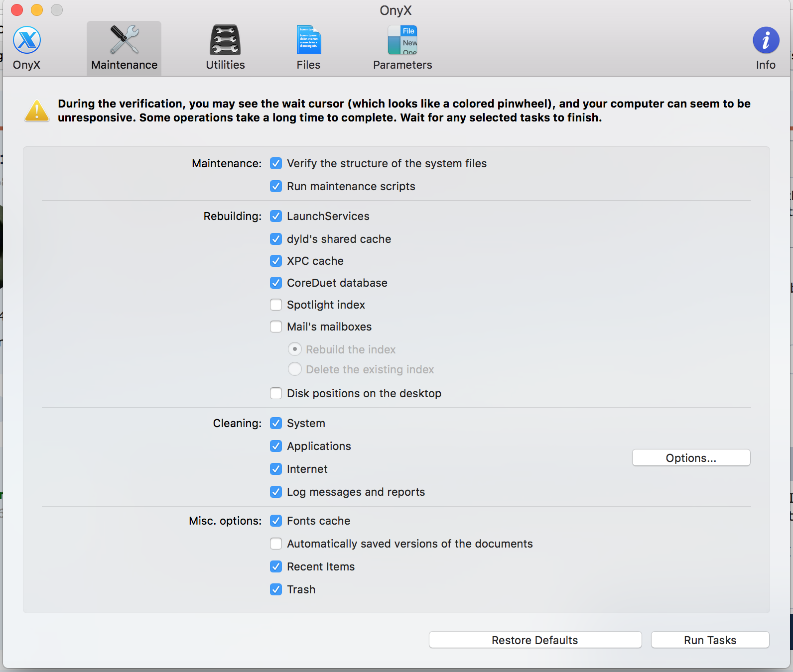This screenshot has height=672, width=793.
Task: Click the Files toolbar label
Action: pos(309,65)
